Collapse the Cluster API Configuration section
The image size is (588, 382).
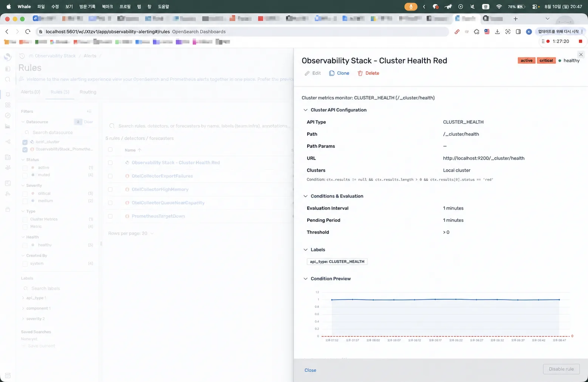[x=305, y=110]
